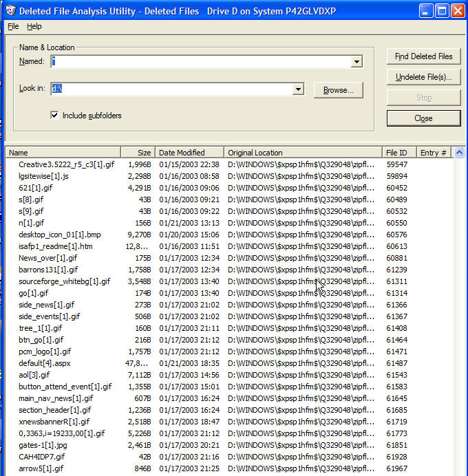468x476 pixels.
Task: Sort list by Name column header
Action: click(63, 153)
